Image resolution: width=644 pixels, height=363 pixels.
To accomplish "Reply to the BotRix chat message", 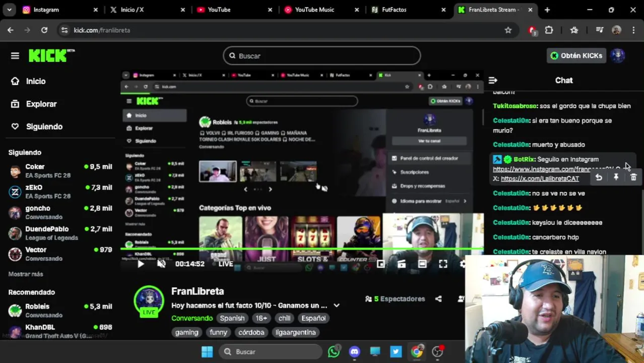I will [x=599, y=177].
